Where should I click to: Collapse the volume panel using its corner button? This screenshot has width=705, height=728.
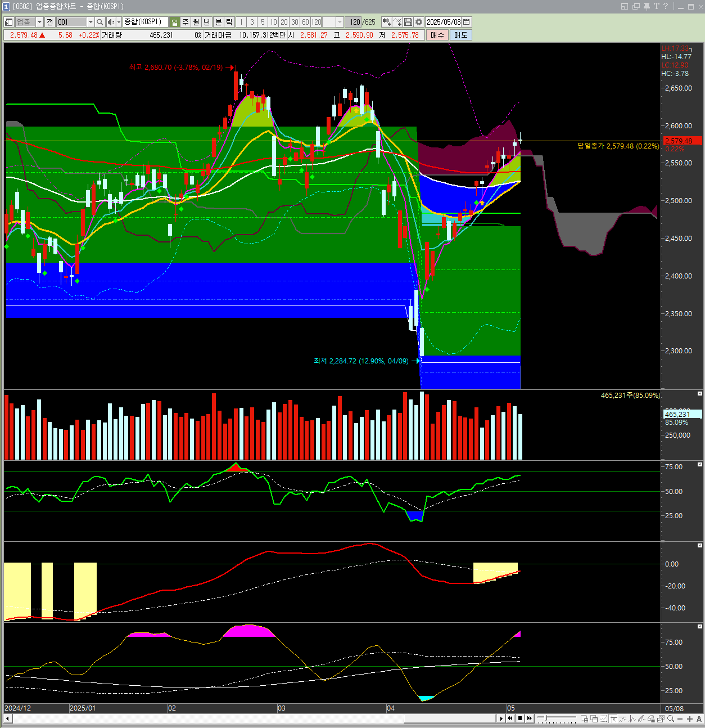tap(700, 393)
